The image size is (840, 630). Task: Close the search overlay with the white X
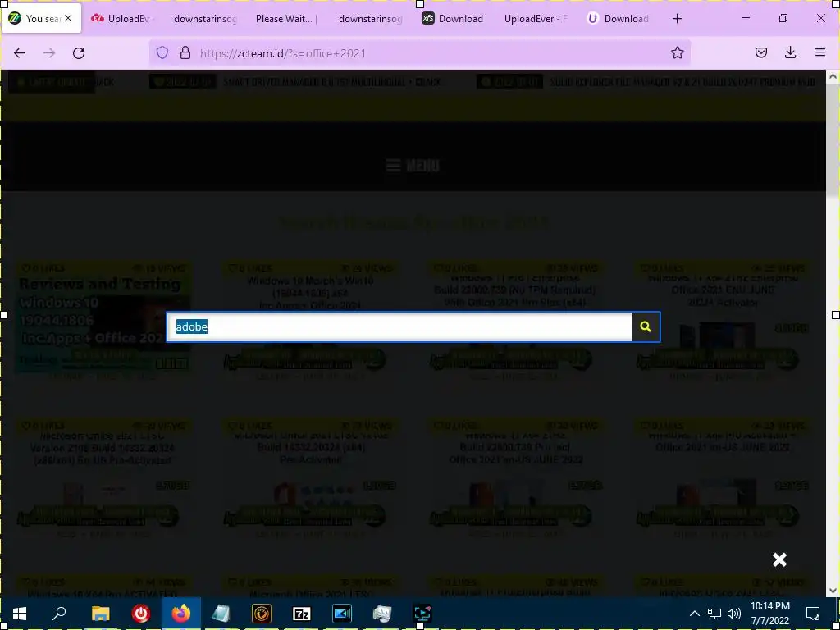779,559
